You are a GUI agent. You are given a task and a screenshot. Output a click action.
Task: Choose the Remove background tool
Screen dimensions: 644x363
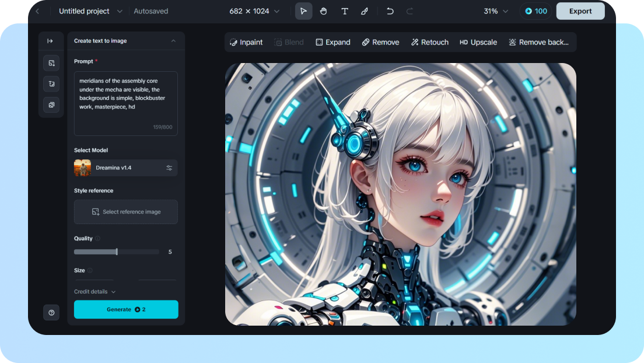tap(538, 43)
